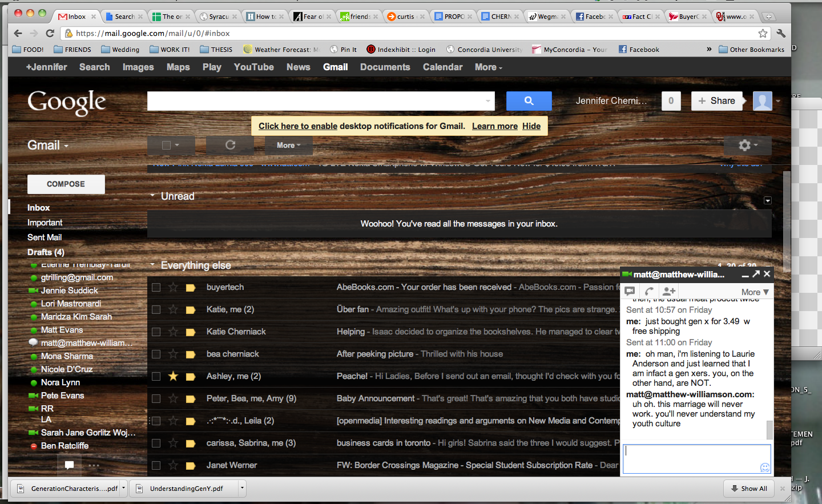Image resolution: width=822 pixels, height=504 pixels.
Task: Check the Katie Cherniack email checkbox
Action: [156, 332]
